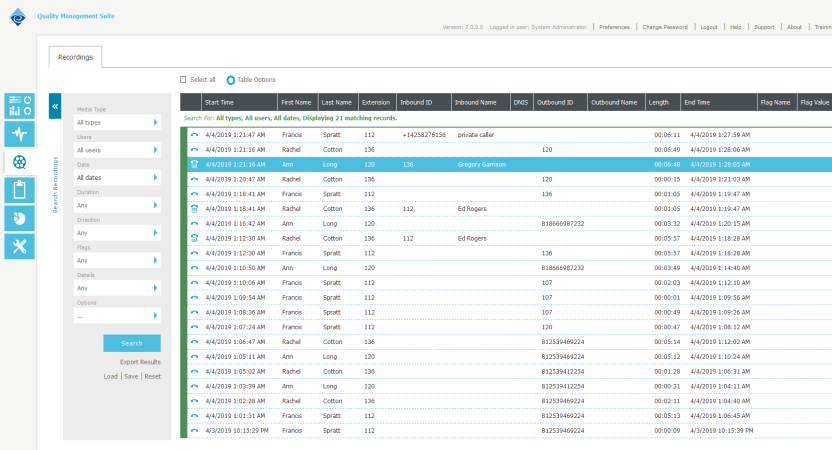Open Preferences in the top menu
This screenshot has height=450, width=832.
614,27
